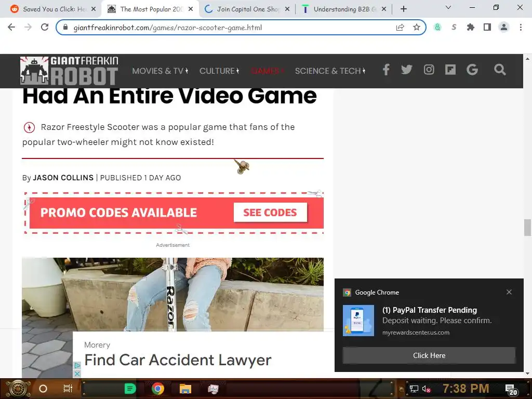Close the Understanding B2B tab
The width and height of the screenshot is (532, 399).
384,9
